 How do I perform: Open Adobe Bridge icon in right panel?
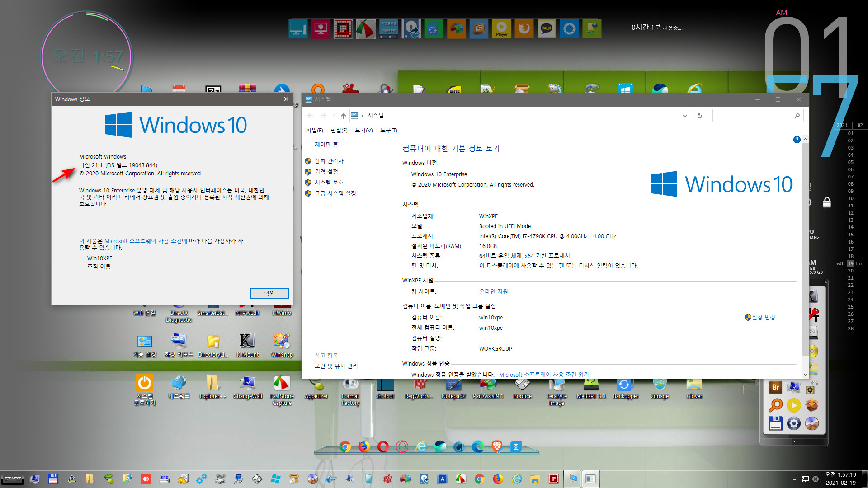point(776,387)
